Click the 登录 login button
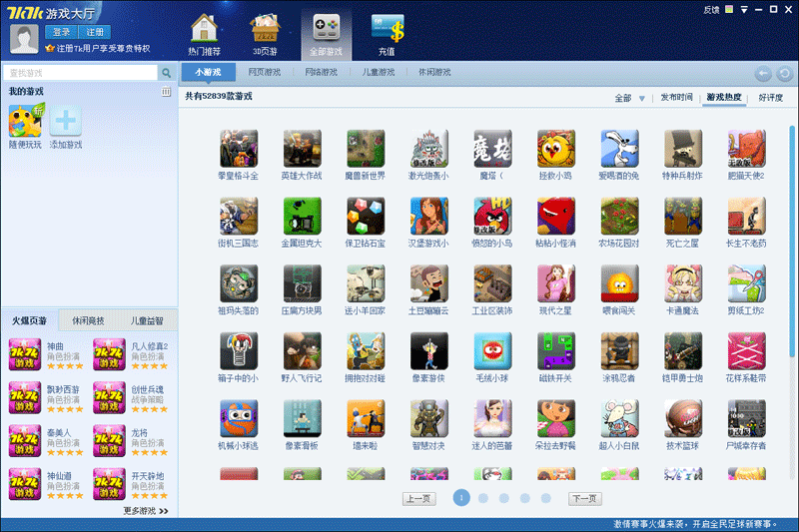The image size is (799, 532). click(x=61, y=32)
